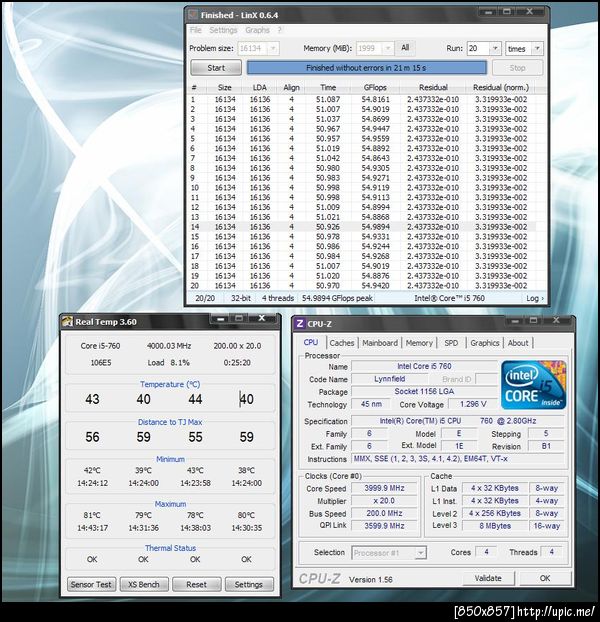This screenshot has width=600, height=622.
Task: Open the Processor #1 selection dropdown in CPU-Z
Action: coord(421,553)
